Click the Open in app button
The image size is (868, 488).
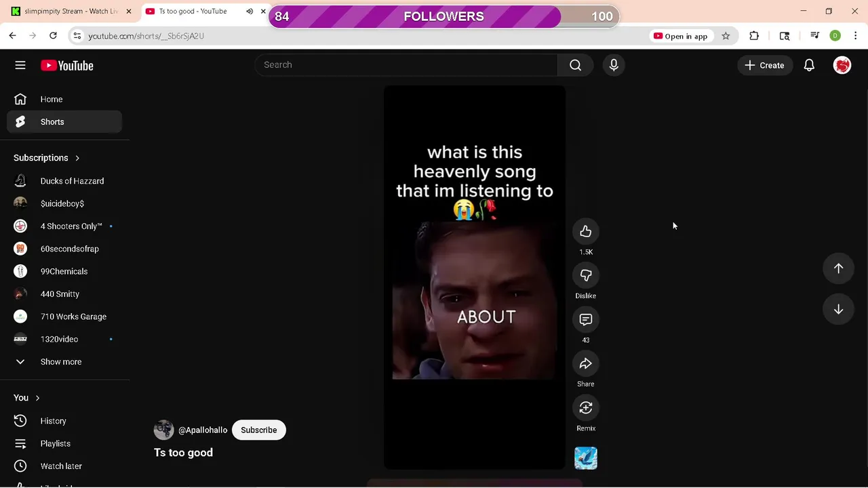click(x=680, y=36)
